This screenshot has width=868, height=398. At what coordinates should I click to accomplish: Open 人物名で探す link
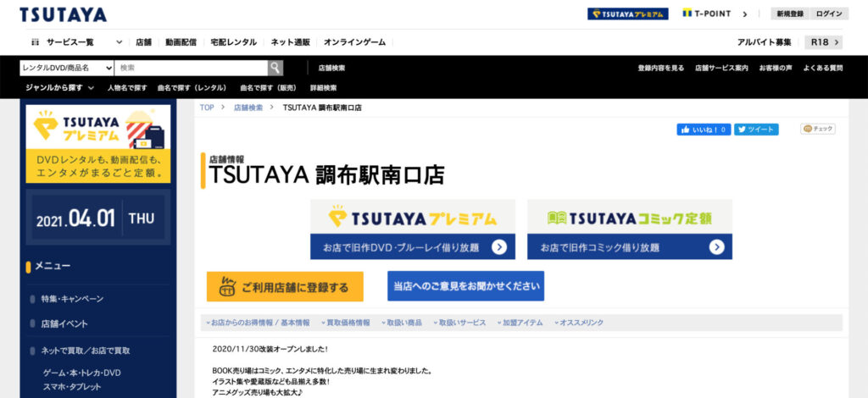click(127, 88)
